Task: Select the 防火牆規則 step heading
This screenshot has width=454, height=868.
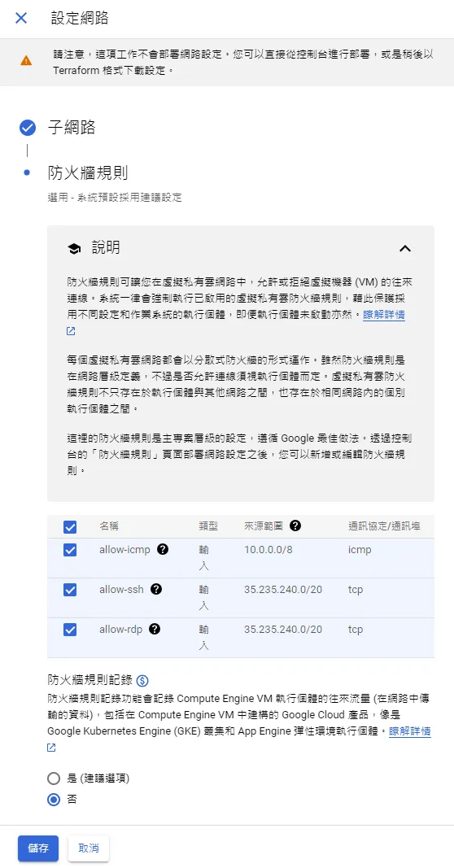Action: 88,173
